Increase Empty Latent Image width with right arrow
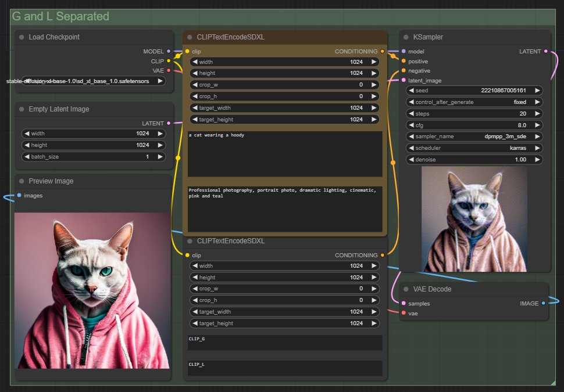The height and width of the screenshot is (392, 564). pos(160,134)
